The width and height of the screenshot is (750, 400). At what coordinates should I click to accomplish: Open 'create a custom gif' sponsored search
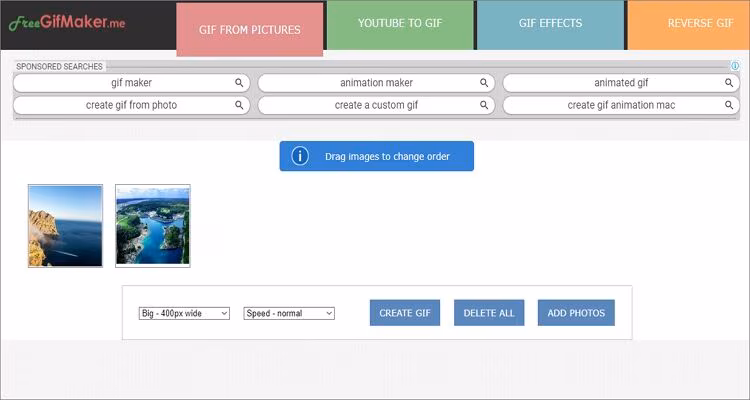coord(376,105)
